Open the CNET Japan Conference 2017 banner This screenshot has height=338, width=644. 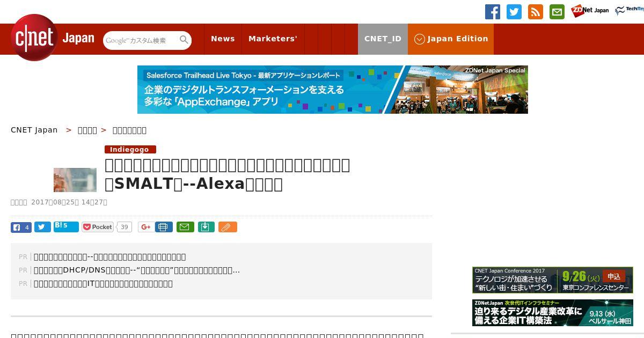553,280
